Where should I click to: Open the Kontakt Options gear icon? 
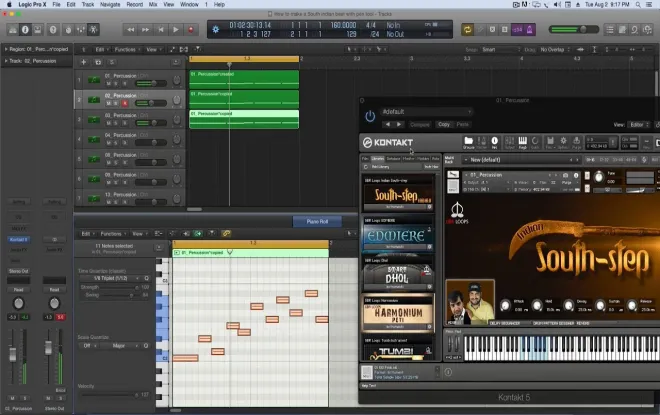pyautogui.click(x=563, y=141)
